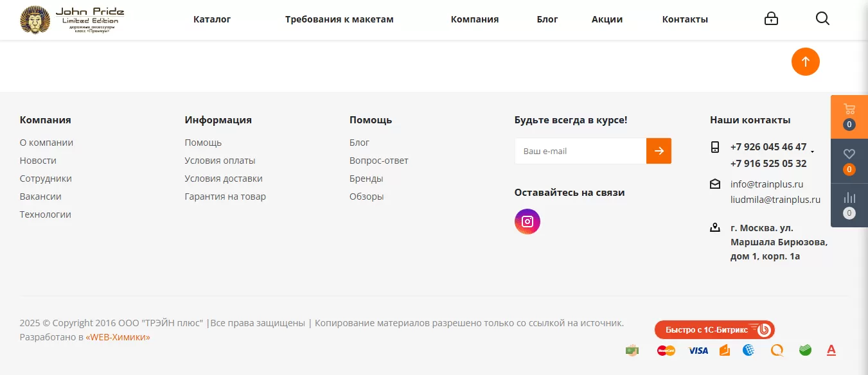
Task: Follow the «WEB-Химики» developer link
Action: [x=118, y=337]
